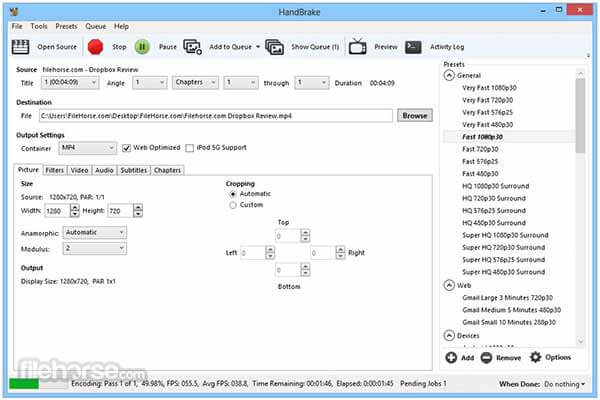Select Super HQ 720p30 Surround preset
600x400 pixels.
tap(504, 247)
